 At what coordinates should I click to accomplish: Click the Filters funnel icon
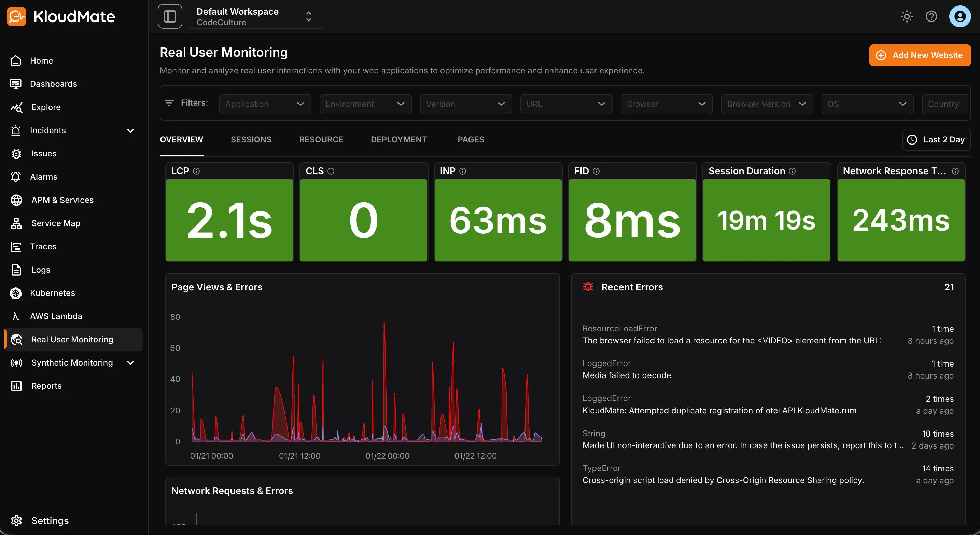[x=169, y=103]
